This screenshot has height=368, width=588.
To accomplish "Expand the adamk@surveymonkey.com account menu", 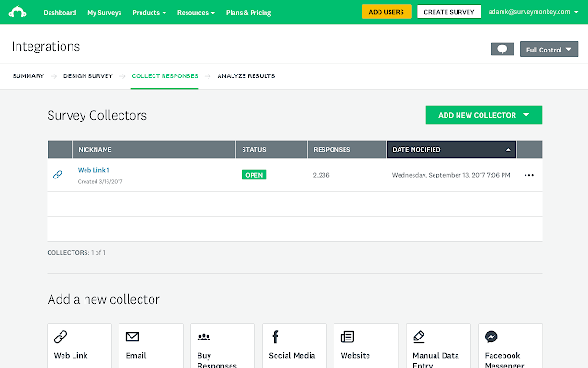I will click(x=533, y=12).
